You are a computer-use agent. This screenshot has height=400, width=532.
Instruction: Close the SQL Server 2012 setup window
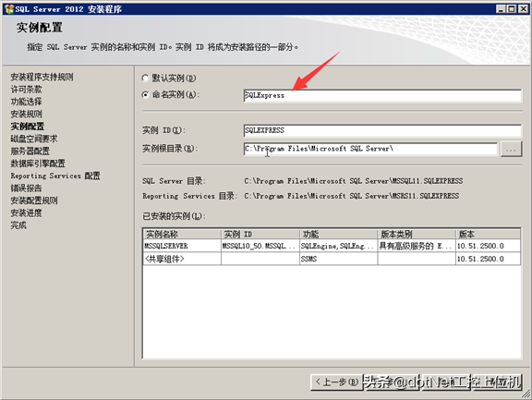pyautogui.click(x=523, y=9)
